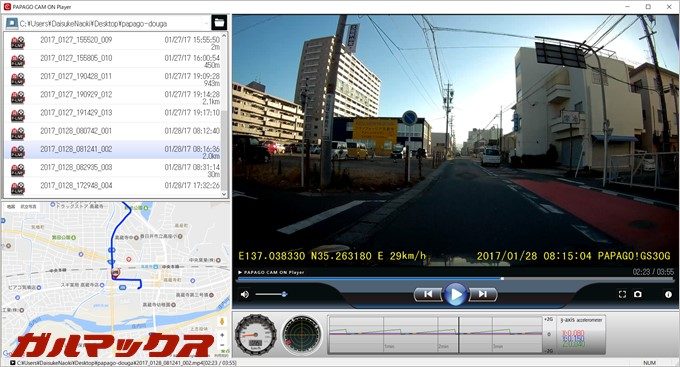This screenshot has width=680, height=367.
Task: Click video icon of 2017_0127_191429_013
Action: coord(18,115)
